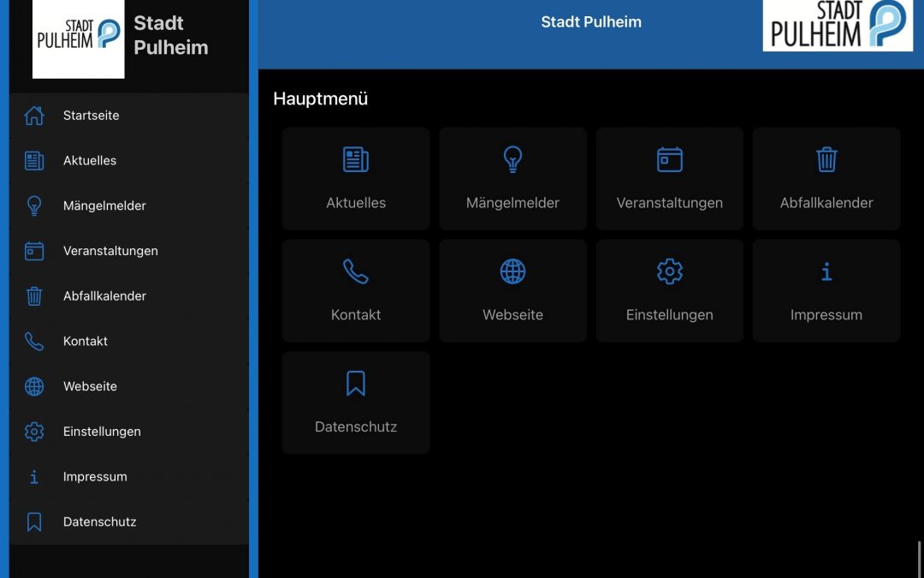
Task: Click the Einstellungen gear icon in sidebar
Action: pyautogui.click(x=34, y=432)
